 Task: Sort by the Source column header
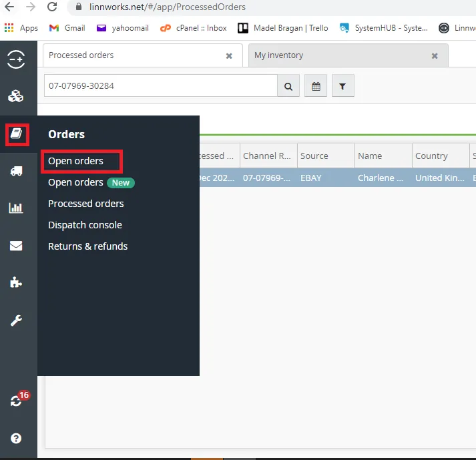[x=326, y=156]
